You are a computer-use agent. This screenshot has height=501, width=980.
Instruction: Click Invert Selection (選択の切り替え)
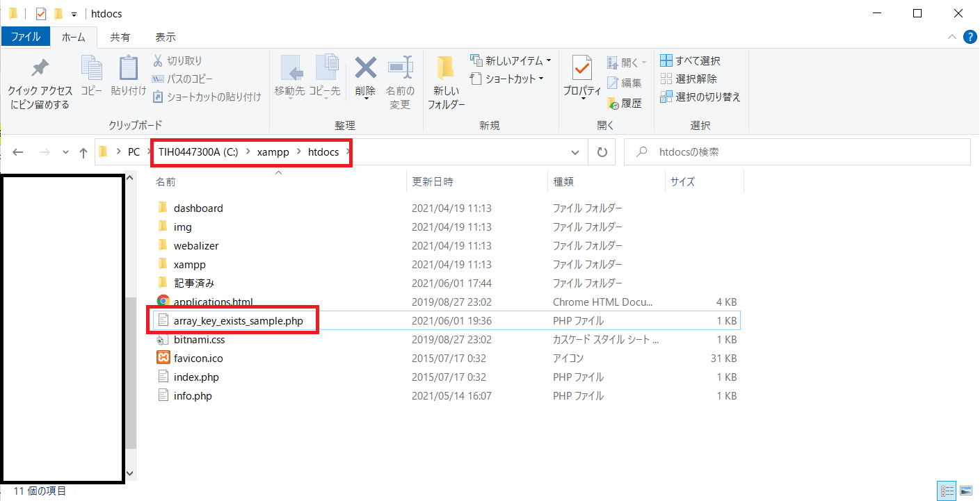[x=700, y=97]
